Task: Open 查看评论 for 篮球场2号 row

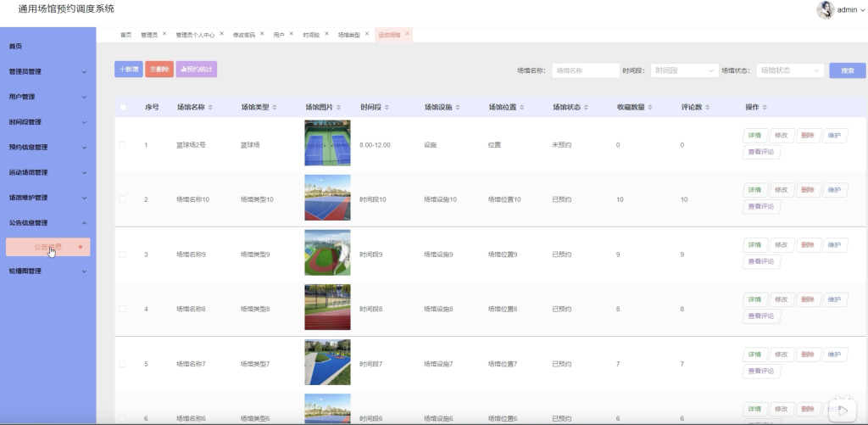Action: click(x=762, y=152)
